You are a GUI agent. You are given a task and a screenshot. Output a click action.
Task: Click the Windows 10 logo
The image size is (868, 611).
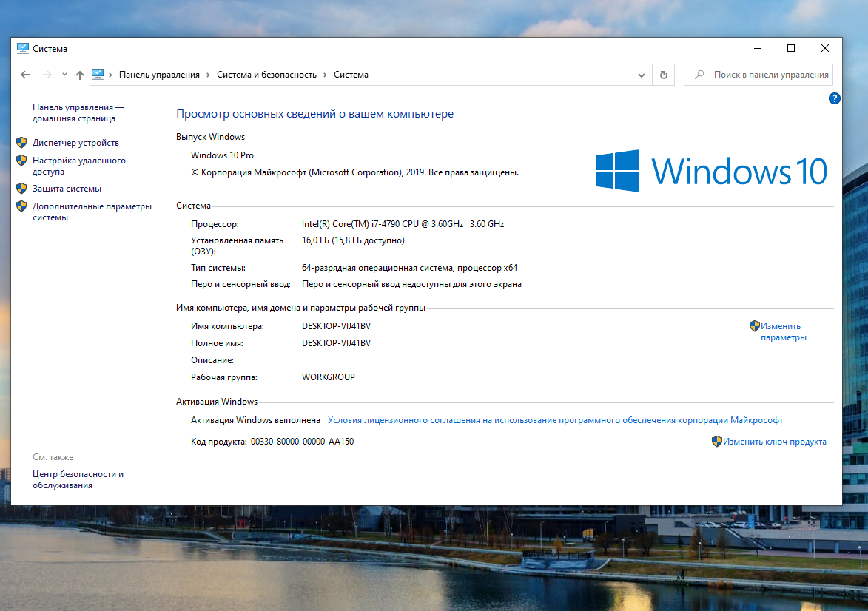coord(711,171)
